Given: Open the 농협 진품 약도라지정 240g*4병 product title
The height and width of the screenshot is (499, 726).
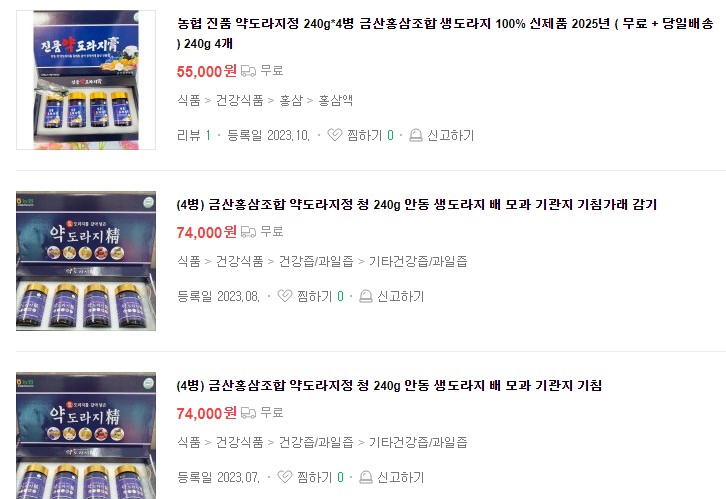Looking at the screenshot, I should pos(445,33).
